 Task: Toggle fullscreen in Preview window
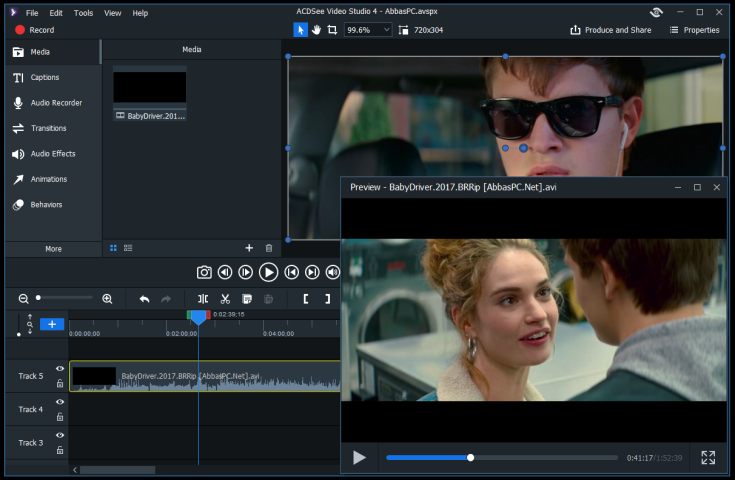point(708,458)
